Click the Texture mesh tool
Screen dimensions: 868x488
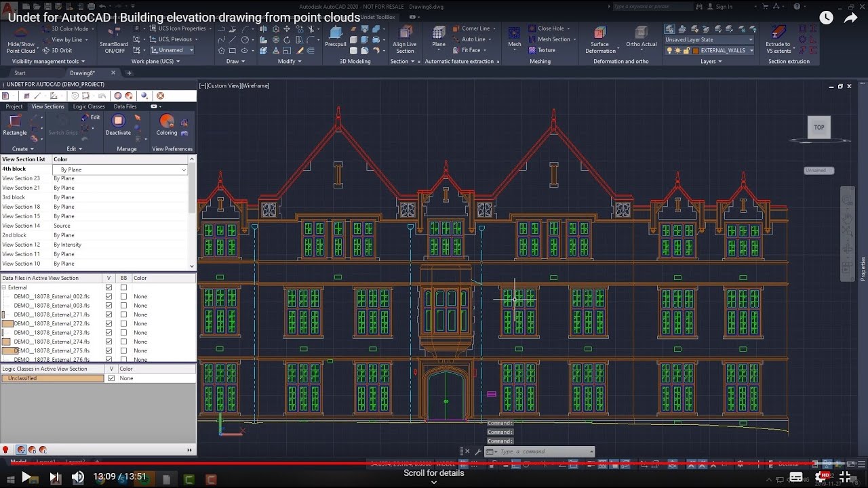tap(541, 50)
